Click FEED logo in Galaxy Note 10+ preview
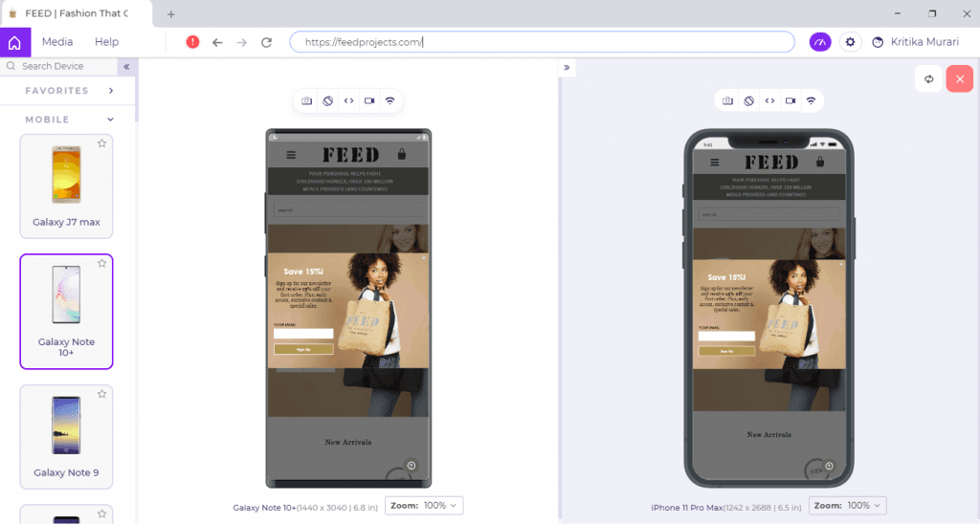This screenshot has width=980, height=525. click(x=350, y=154)
